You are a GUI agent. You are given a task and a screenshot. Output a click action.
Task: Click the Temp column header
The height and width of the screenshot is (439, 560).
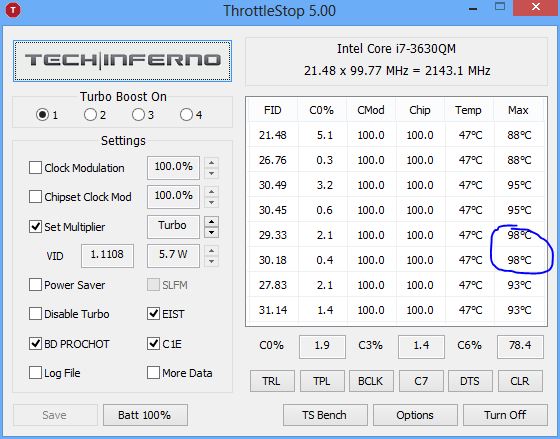[x=468, y=110]
